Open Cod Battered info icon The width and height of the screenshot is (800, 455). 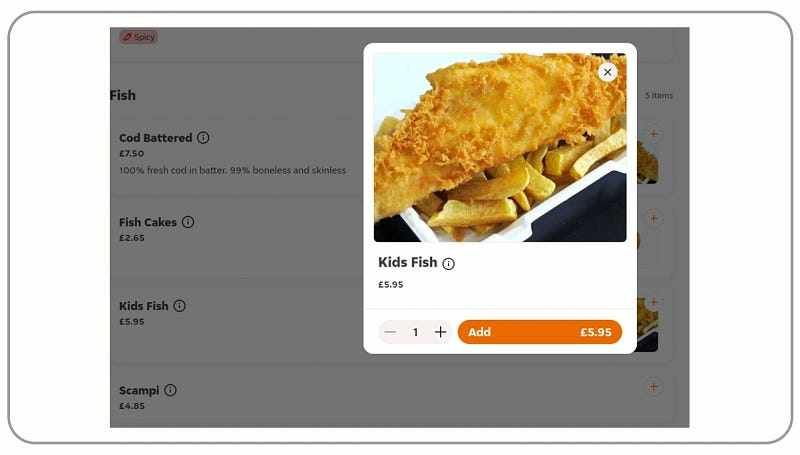point(203,138)
